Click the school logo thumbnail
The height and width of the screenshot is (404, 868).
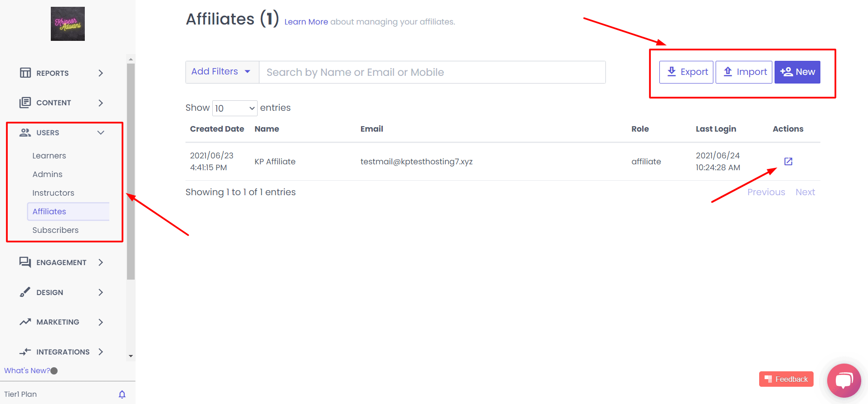(x=68, y=24)
